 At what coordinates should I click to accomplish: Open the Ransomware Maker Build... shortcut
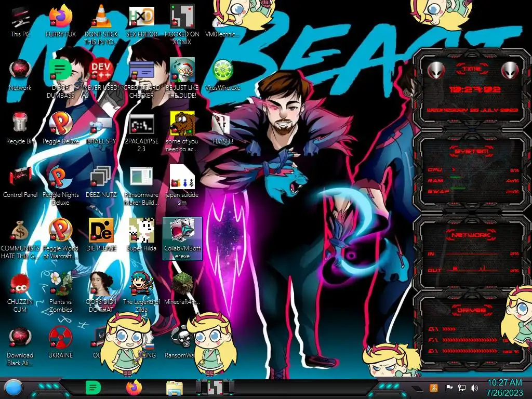click(141, 186)
